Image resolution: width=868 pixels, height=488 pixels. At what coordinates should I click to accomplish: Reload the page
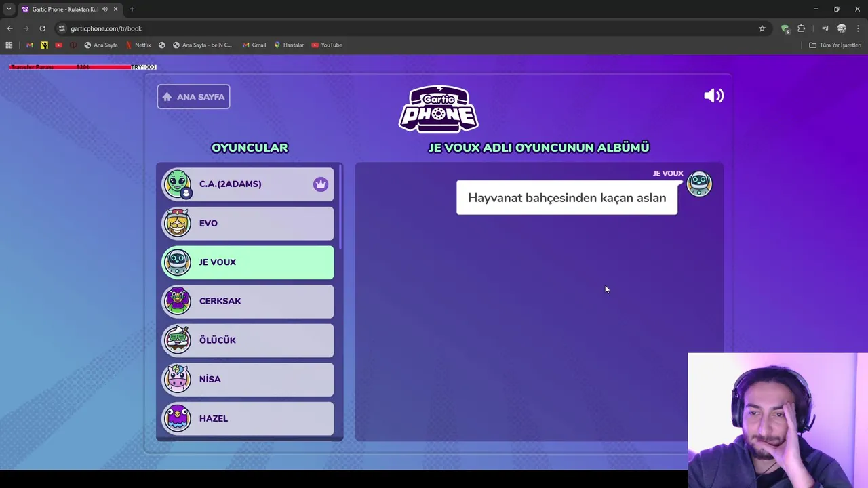[42, 28]
